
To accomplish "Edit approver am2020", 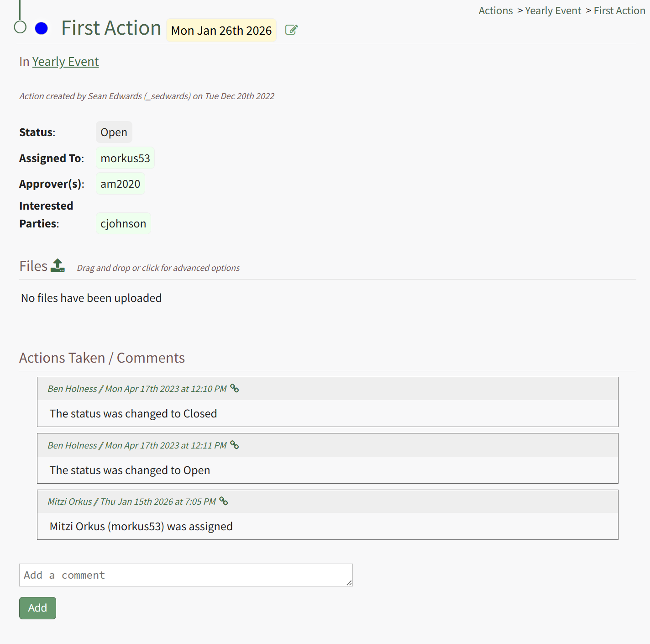I will point(120,184).
